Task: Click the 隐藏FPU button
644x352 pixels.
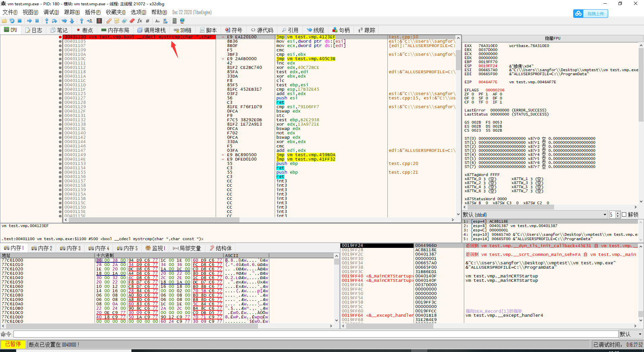Action: pos(552,38)
